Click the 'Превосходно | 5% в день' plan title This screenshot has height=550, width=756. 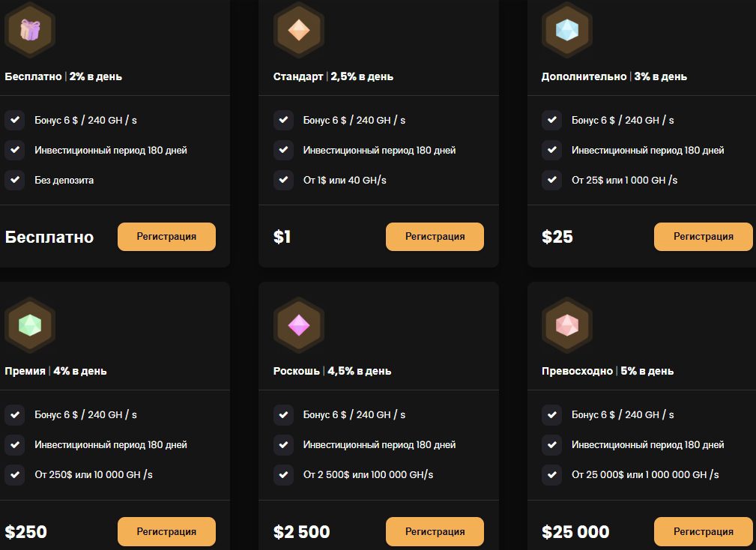(x=608, y=371)
